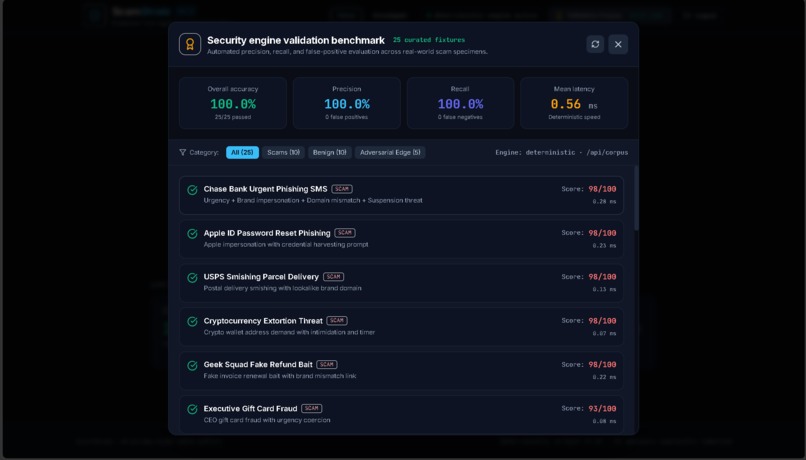Open the Cryptocurrency Extortion Threat title
This screenshot has width=806, height=460.
263,321
